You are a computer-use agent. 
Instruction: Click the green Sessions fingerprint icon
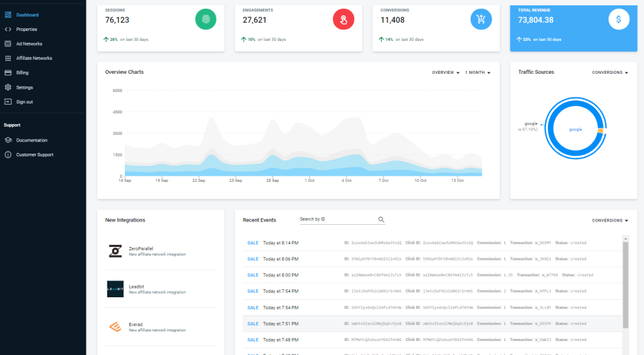(206, 19)
